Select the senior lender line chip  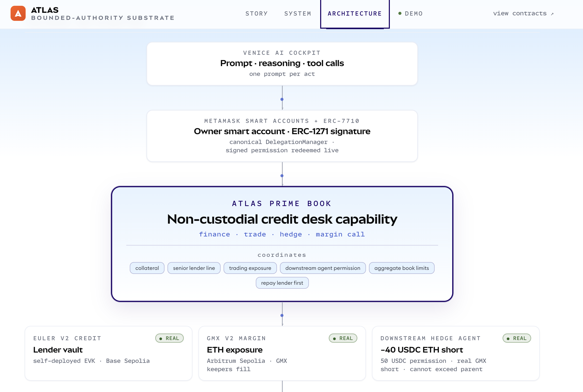(194, 268)
